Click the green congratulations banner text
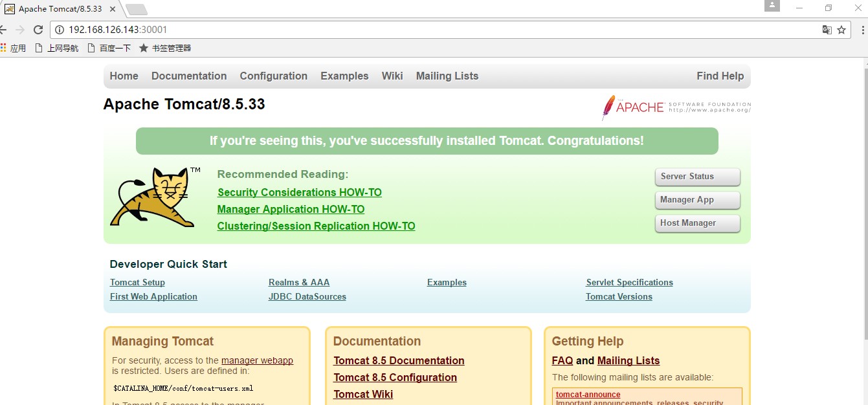 (427, 140)
